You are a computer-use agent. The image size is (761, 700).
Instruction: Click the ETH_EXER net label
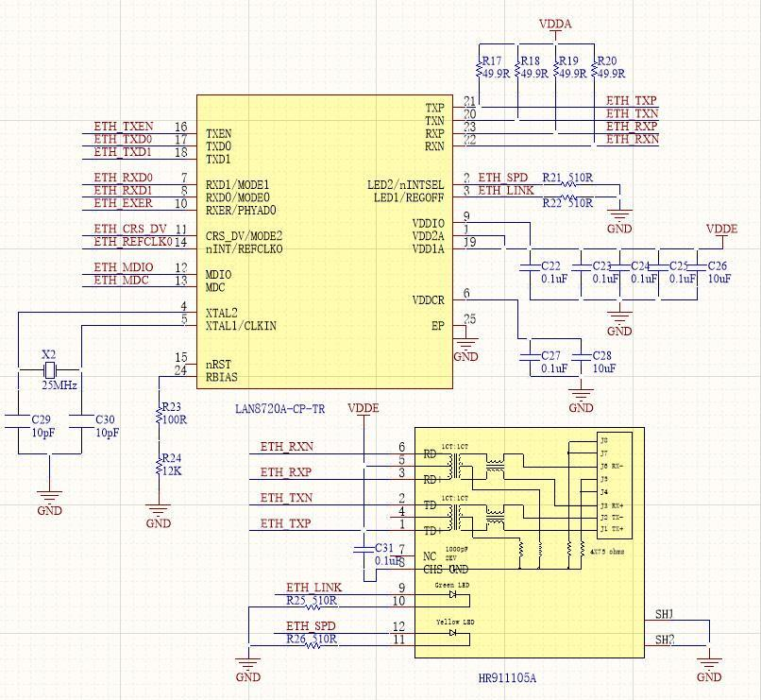123,203
